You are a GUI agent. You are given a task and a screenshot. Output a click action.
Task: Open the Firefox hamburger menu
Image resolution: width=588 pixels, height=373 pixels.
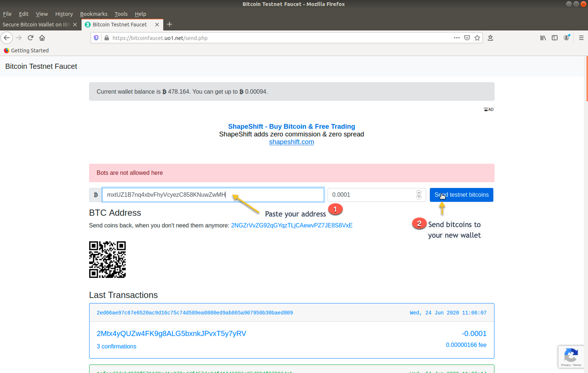tap(581, 38)
